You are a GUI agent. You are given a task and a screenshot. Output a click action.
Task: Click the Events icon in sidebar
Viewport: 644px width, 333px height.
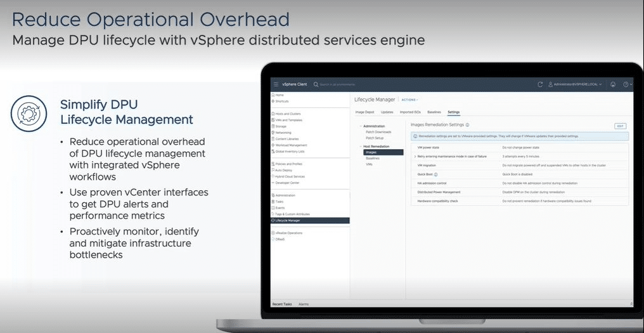273,208
